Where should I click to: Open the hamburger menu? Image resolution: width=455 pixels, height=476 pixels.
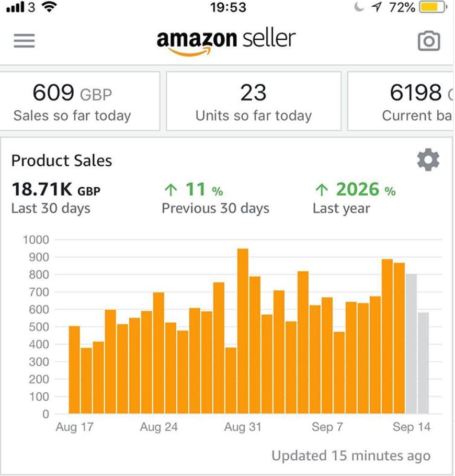click(24, 41)
